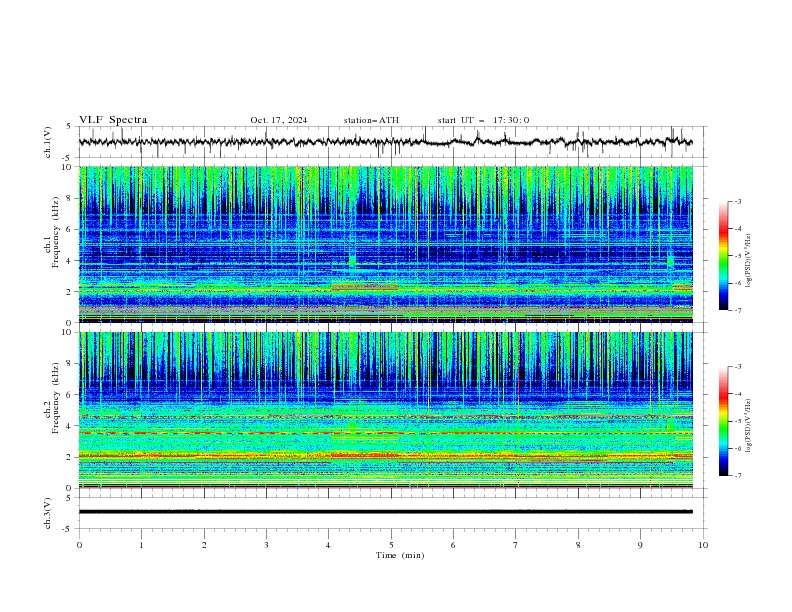
Task: Click the "-3" label on ch.1 color bar
Action: pyautogui.click(x=737, y=202)
